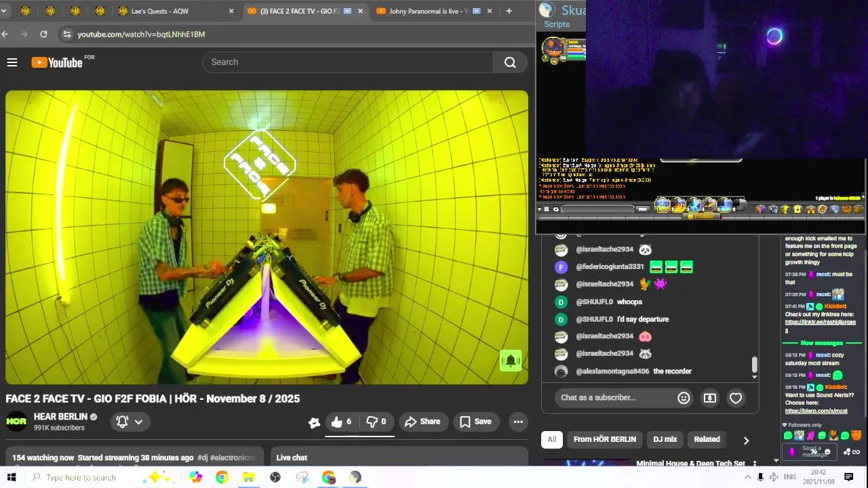Click the remix icon left of like
868x488 pixels.
coord(314,422)
